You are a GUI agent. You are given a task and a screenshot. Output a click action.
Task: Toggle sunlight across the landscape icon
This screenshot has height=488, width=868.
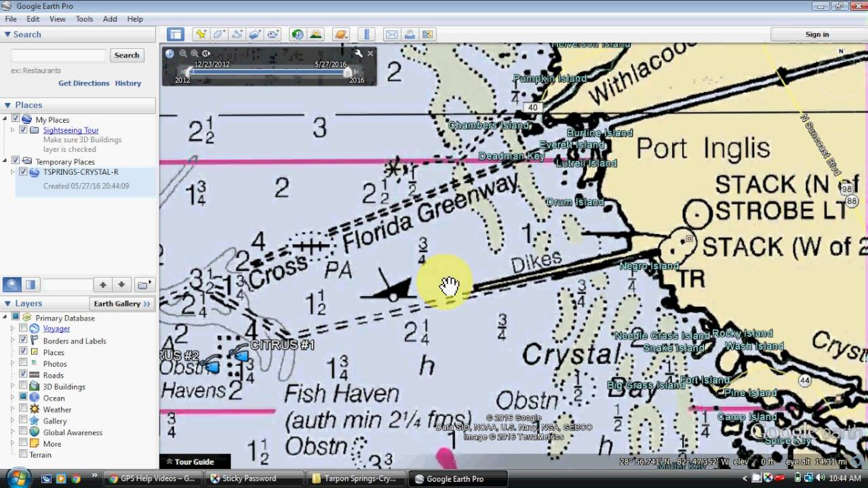coord(316,35)
